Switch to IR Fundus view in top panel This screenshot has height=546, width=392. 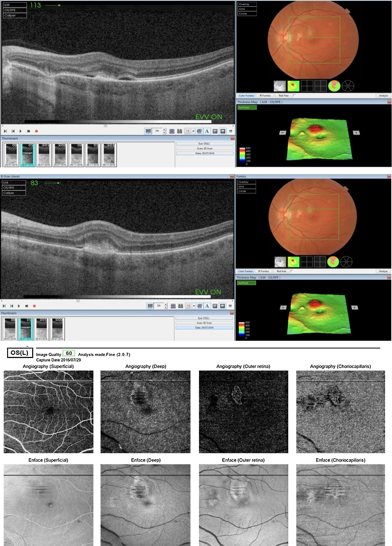(265, 96)
